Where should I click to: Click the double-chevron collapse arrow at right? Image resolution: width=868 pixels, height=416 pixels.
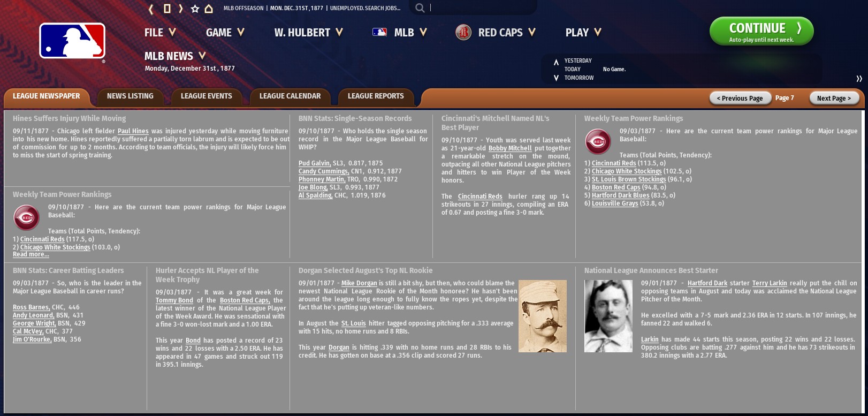click(859, 79)
